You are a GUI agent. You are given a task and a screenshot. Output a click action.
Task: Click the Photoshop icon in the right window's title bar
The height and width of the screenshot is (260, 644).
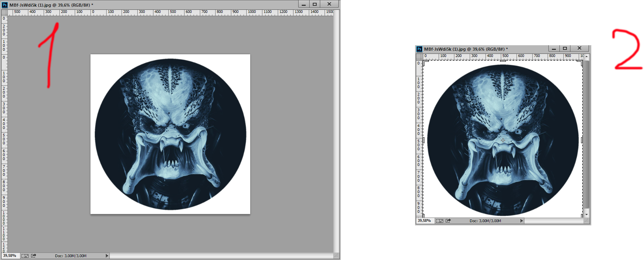419,49
